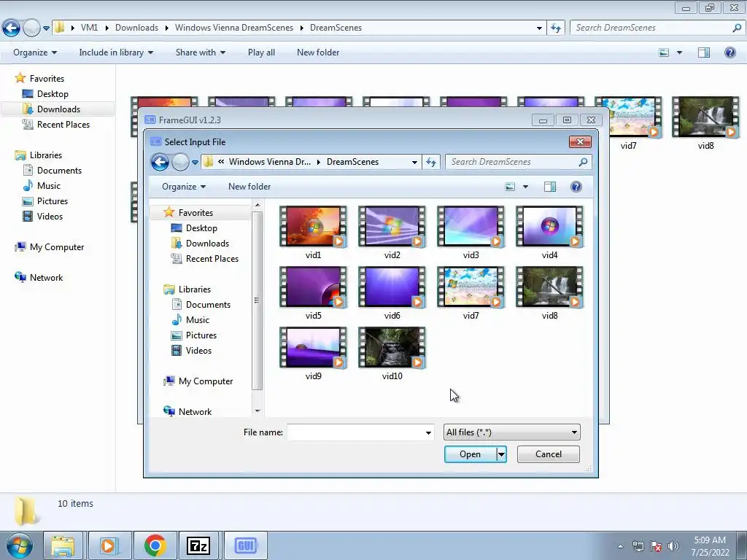Image resolution: width=747 pixels, height=560 pixels.
Task: Select vid8 thumbnail in Explorer window
Action: pos(705,117)
